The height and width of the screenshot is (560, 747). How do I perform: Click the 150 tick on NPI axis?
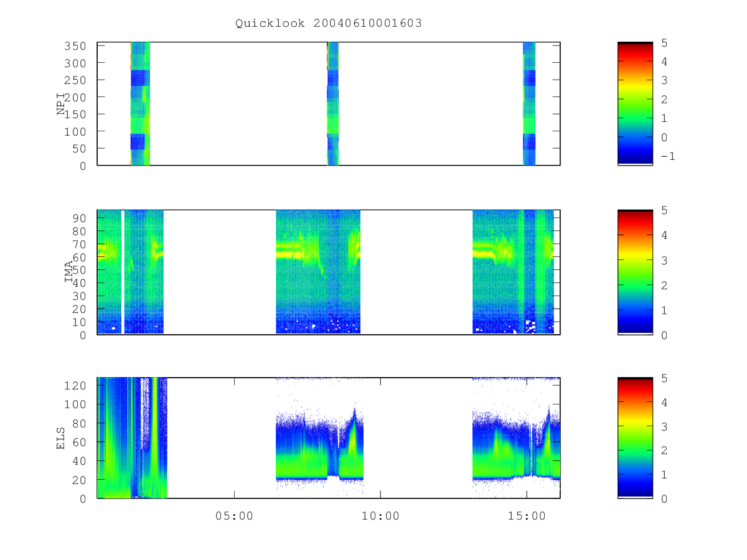pyautogui.click(x=75, y=114)
